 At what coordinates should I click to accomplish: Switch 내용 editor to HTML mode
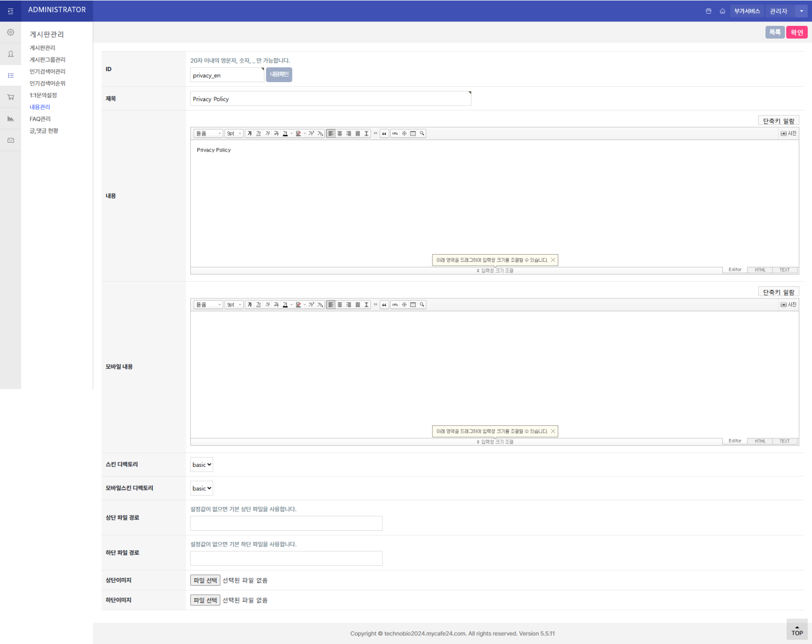point(760,270)
